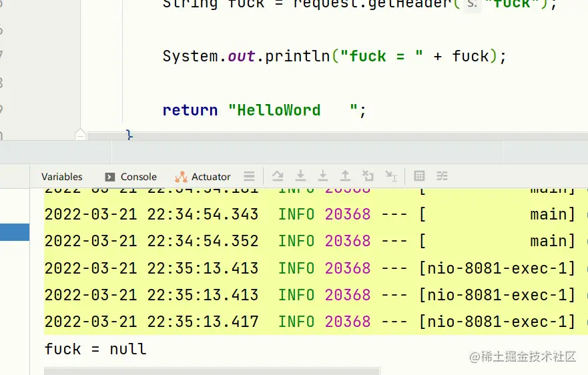Click the Step Out debugger icon
The height and width of the screenshot is (375, 588).
(x=345, y=175)
